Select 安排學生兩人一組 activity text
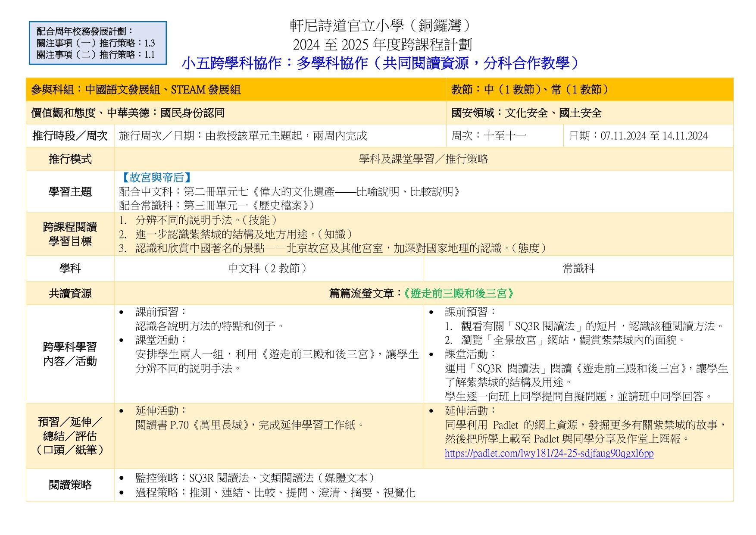Viewport: 756px width, 535px height. click(277, 361)
